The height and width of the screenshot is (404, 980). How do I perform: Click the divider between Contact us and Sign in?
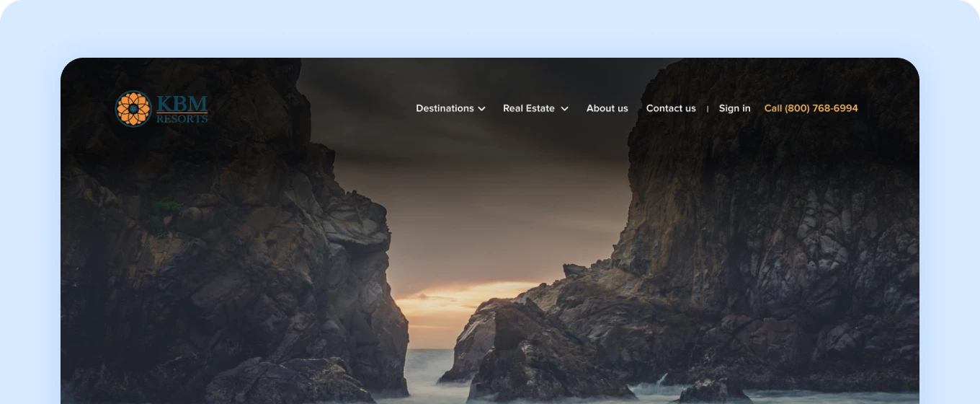[x=708, y=109]
